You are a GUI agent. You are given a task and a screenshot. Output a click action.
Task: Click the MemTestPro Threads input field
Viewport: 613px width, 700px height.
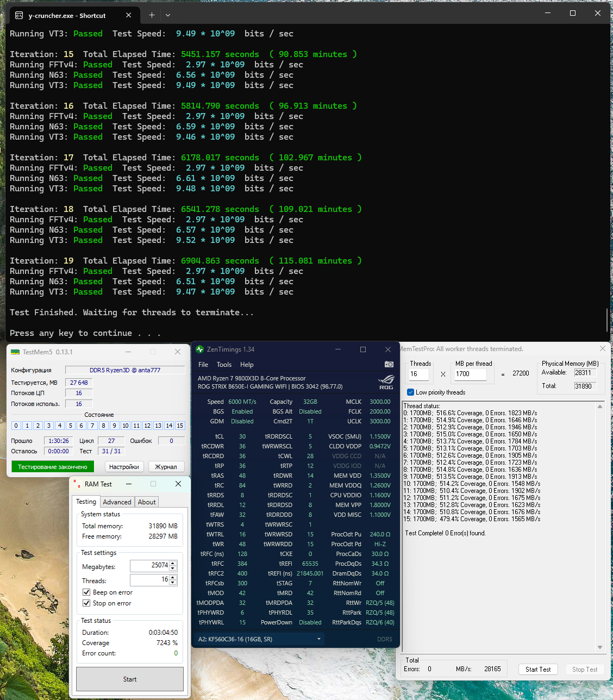click(x=419, y=374)
